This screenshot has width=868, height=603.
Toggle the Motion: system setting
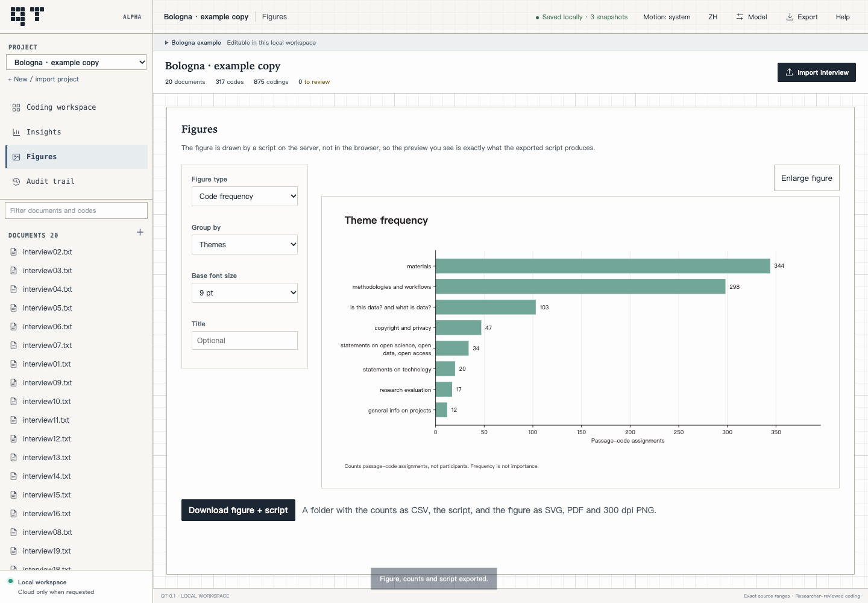click(x=667, y=17)
